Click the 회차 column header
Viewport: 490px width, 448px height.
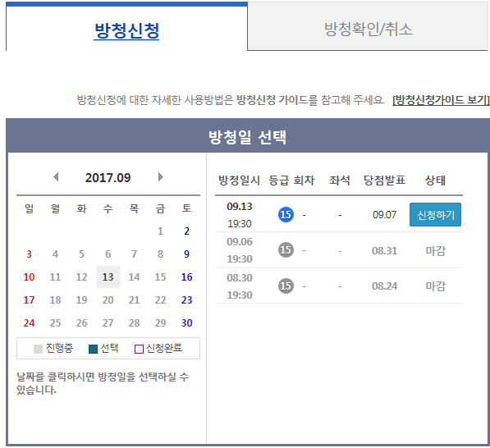click(304, 181)
